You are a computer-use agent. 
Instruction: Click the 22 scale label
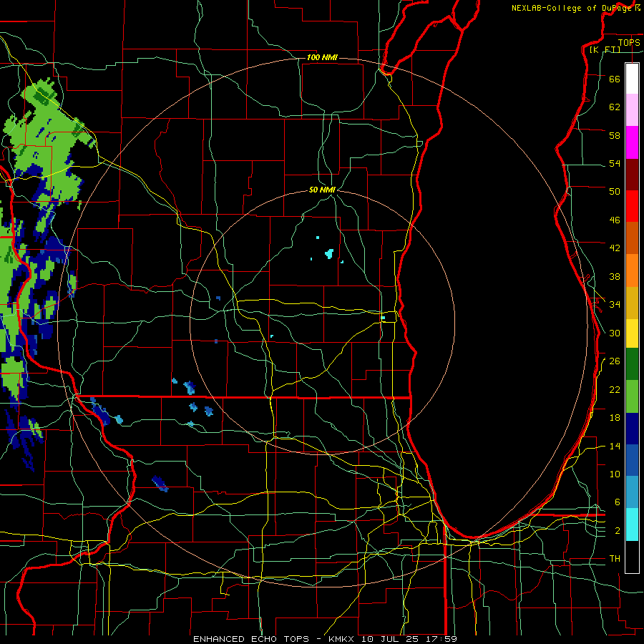615,389
